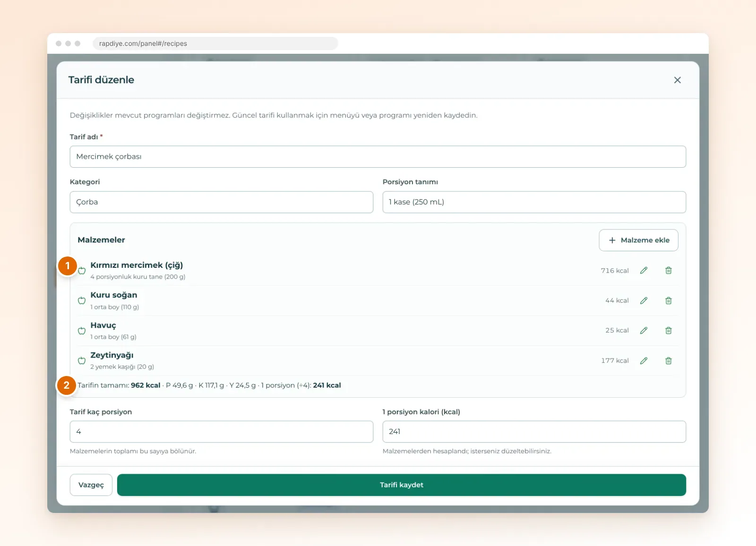The width and height of the screenshot is (756, 546).
Task: Click the browser address bar rapdiye.com/panel#/recipes
Action: [215, 43]
